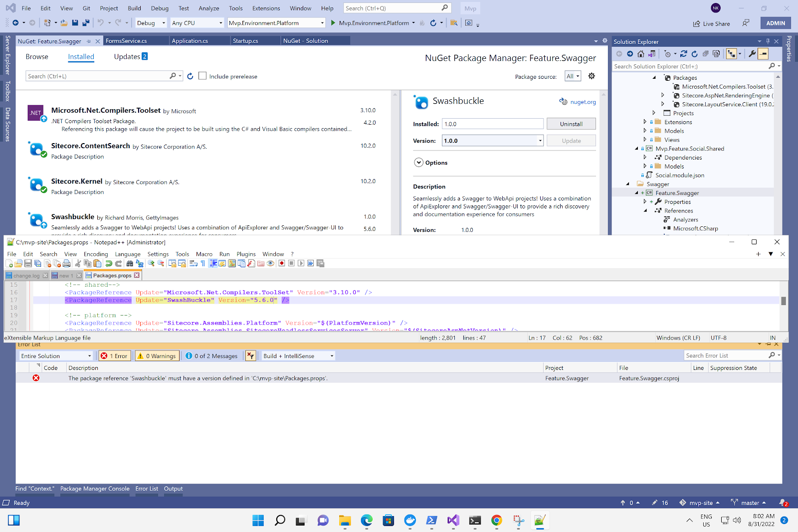Image resolution: width=798 pixels, height=532 pixels.
Task: Switch to change.log tab in Notepad++
Action: tap(26, 276)
